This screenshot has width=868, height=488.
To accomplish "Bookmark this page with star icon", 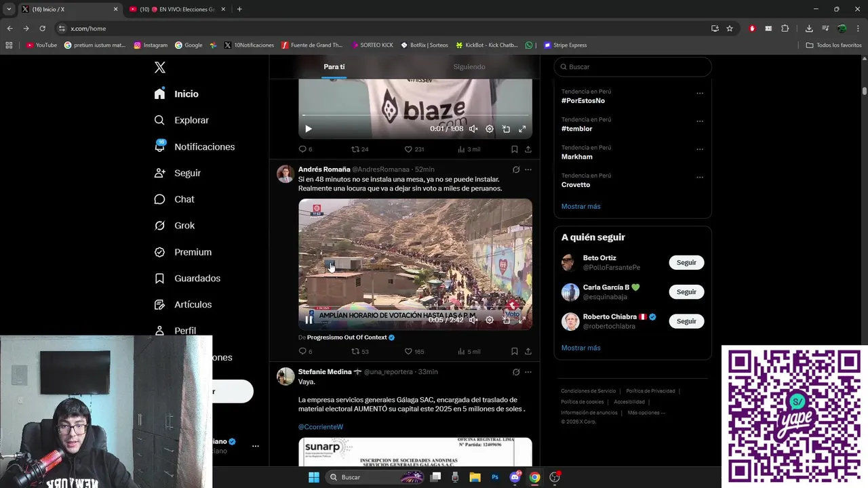I will tap(730, 28).
